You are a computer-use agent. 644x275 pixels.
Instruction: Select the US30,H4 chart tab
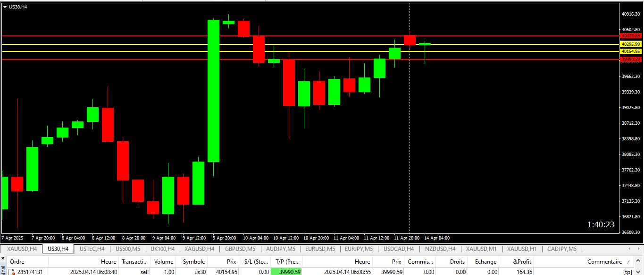pos(58,249)
